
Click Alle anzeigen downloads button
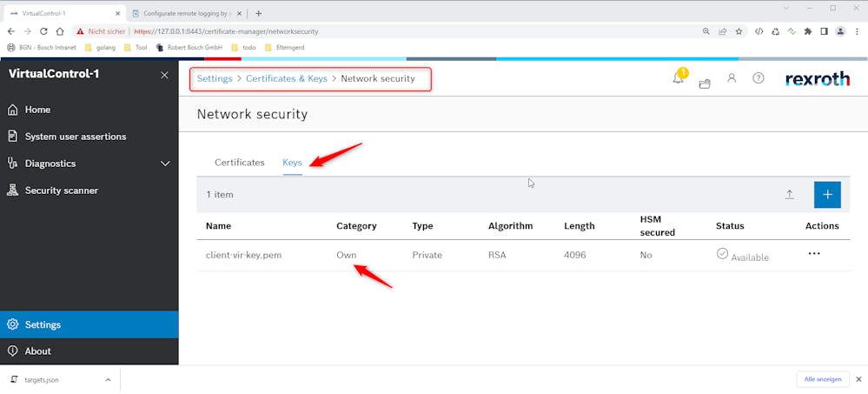click(x=823, y=379)
